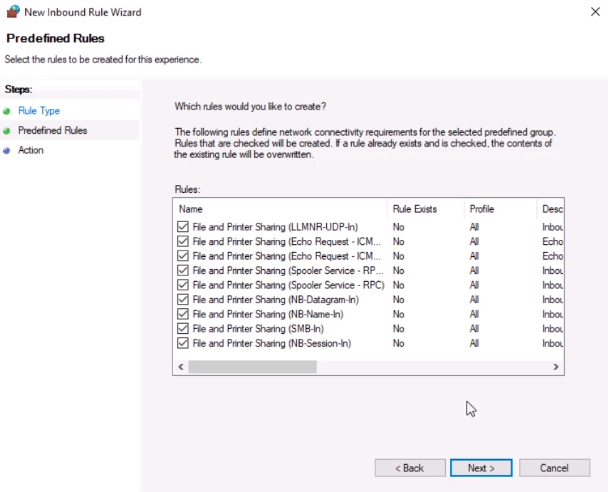The width and height of the screenshot is (608, 492).
Task: Click the firewall wizard icon in title bar
Action: [x=13, y=12]
